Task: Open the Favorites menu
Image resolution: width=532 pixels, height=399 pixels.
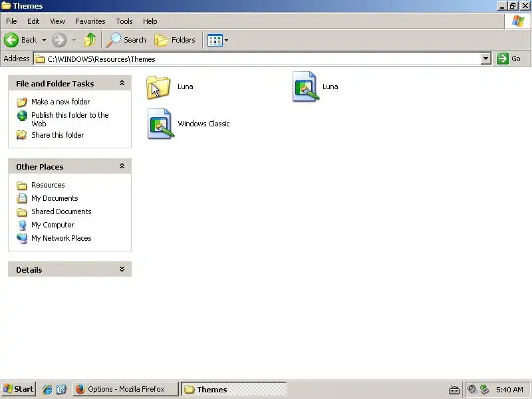Action: point(90,21)
